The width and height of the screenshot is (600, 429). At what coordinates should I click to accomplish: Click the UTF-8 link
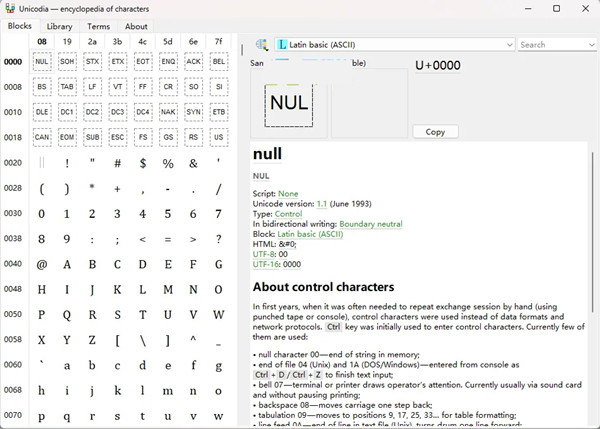tap(265, 254)
